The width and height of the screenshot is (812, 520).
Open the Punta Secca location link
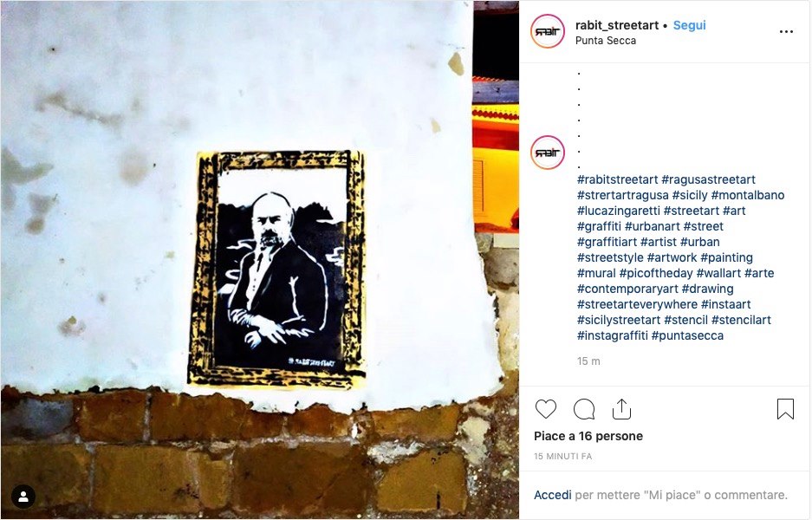(x=606, y=41)
